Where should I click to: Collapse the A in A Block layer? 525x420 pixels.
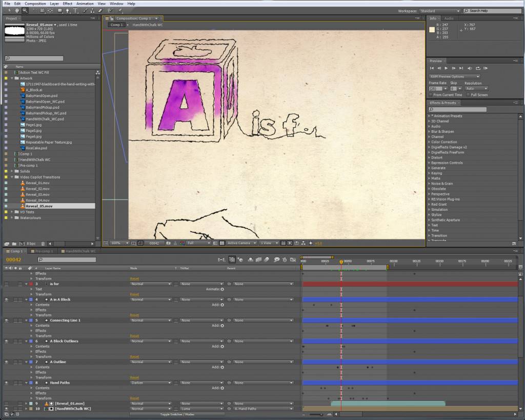point(26,299)
